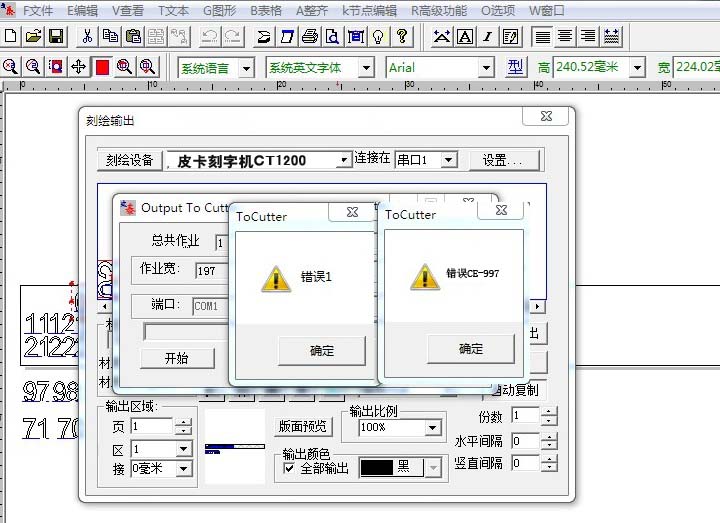Click the lightbulb icon in toolbar

tap(379, 37)
